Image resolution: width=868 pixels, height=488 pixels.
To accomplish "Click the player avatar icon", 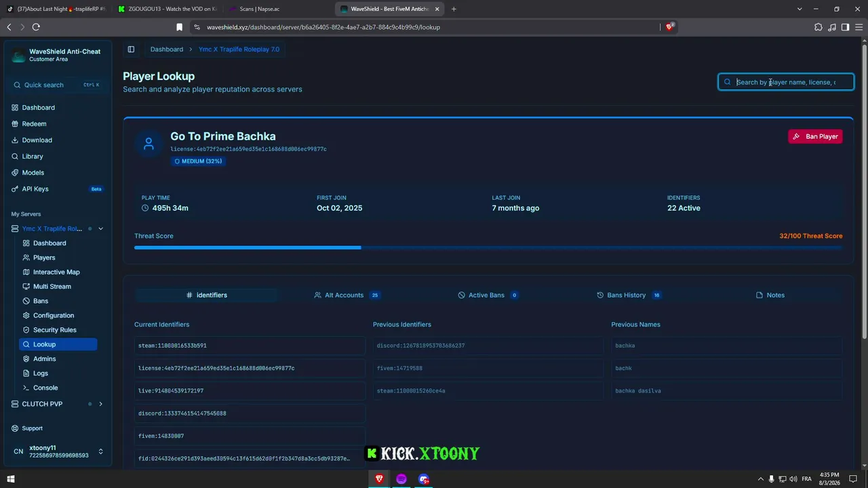I will [149, 144].
